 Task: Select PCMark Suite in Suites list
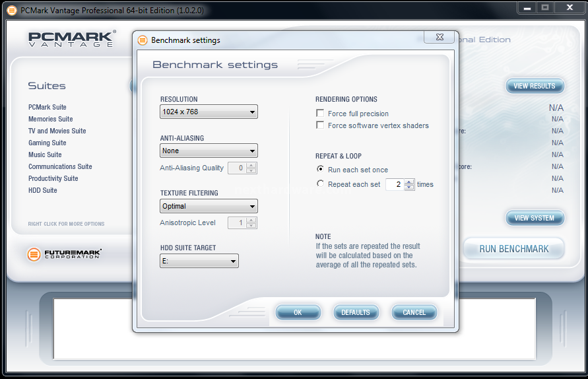[x=48, y=108]
